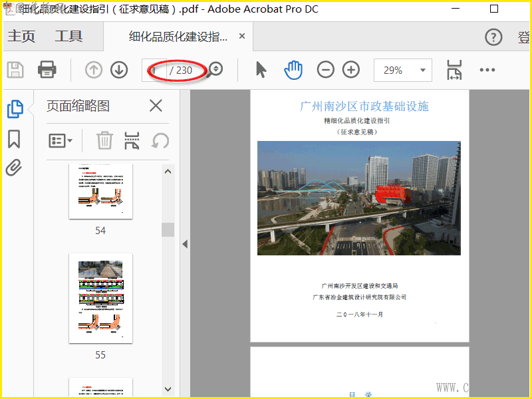Print the document using printer icon
The image size is (532, 399).
47,70
